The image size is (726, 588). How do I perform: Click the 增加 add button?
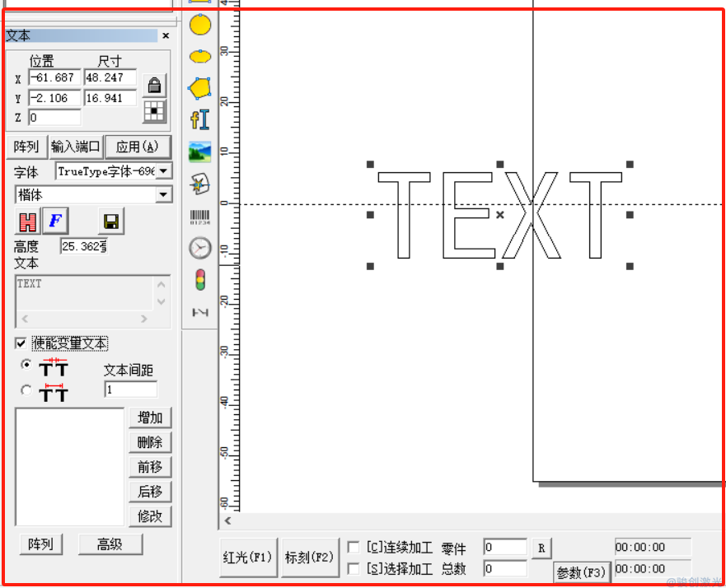(x=150, y=418)
